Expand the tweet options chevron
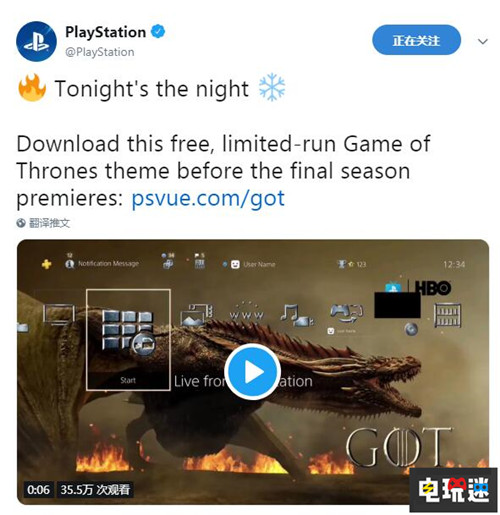500x515 pixels. [482, 41]
